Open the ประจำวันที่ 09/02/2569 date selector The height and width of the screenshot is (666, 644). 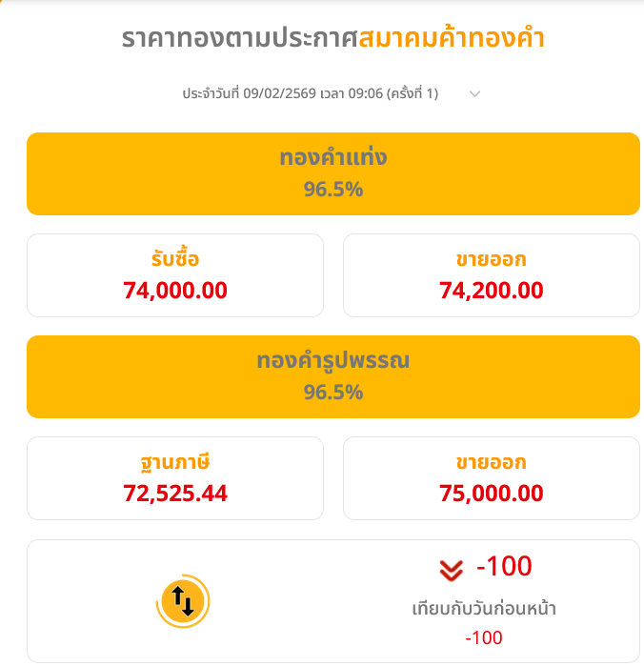click(310, 93)
